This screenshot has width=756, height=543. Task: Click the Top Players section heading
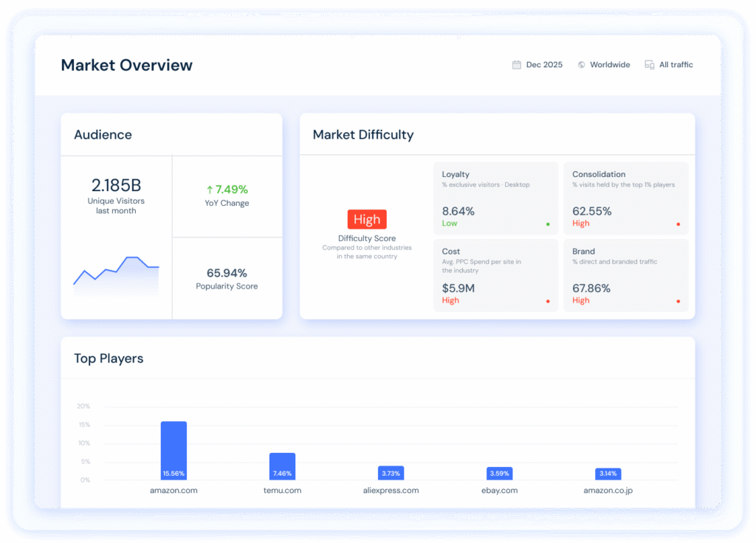tap(109, 359)
